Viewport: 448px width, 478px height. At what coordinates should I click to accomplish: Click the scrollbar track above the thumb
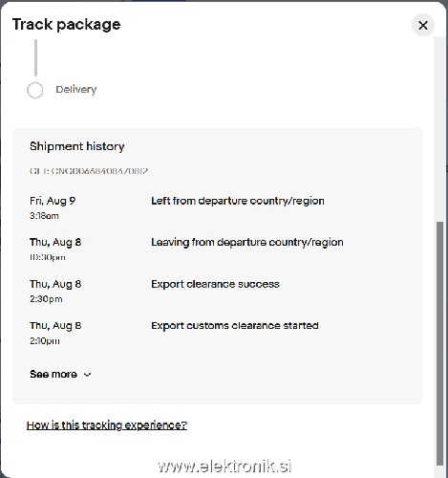439,127
